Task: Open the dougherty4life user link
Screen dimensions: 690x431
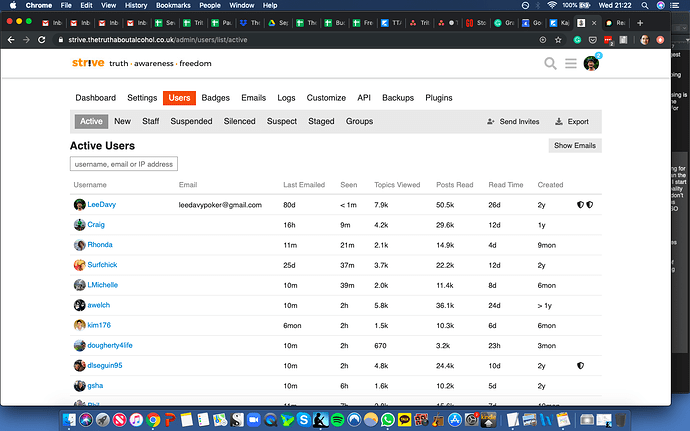Action: (x=110, y=345)
